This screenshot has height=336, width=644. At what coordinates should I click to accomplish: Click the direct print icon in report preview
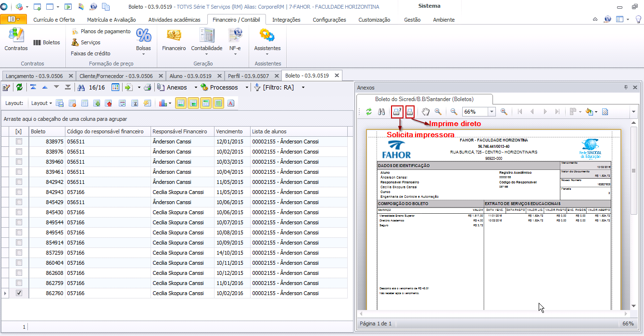coord(410,112)
